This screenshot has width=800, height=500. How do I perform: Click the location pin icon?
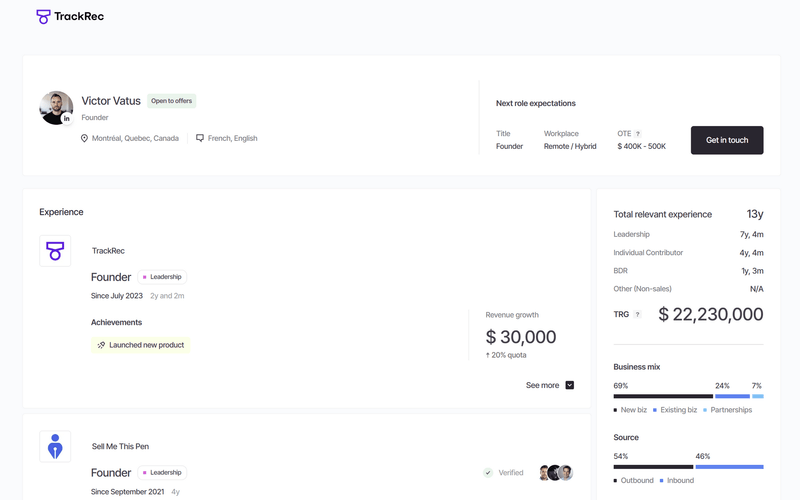[84, 138]
